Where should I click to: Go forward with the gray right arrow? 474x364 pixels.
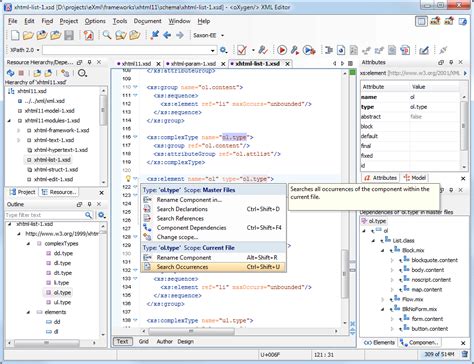(x=180, y=35)
